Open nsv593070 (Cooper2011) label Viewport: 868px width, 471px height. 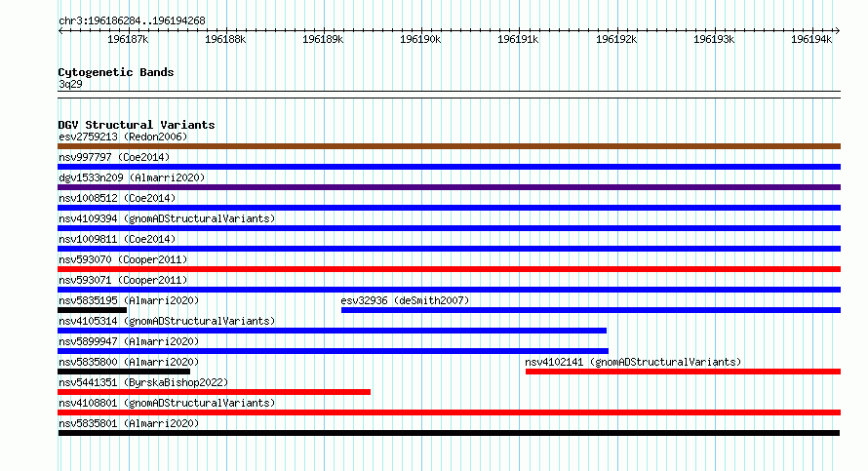(x=123, y=259)
